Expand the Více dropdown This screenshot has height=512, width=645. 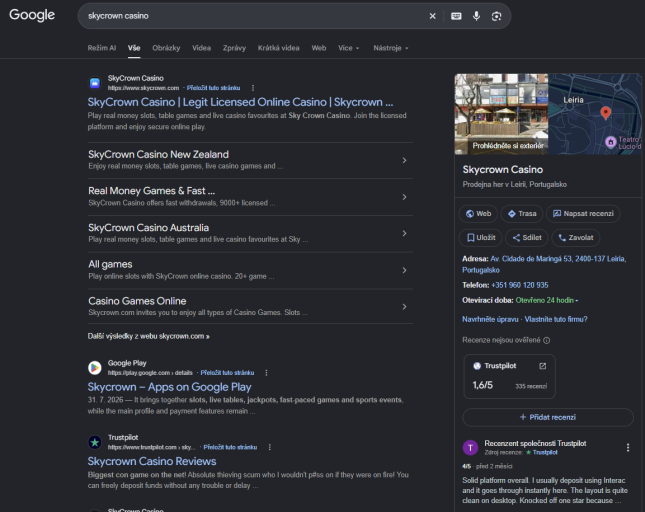(349, 48)
